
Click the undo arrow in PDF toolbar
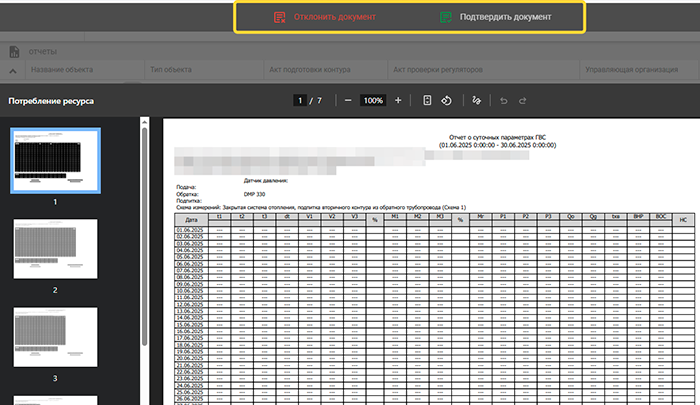(503, 101)
